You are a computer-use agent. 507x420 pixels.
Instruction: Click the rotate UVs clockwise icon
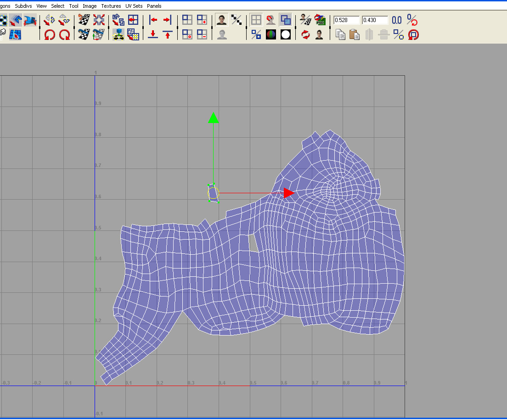point(65,35)
